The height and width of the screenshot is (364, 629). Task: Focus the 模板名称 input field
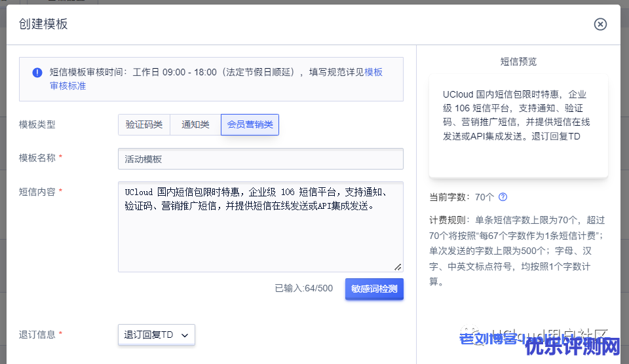pyautogui.click(x=261, y=158)
